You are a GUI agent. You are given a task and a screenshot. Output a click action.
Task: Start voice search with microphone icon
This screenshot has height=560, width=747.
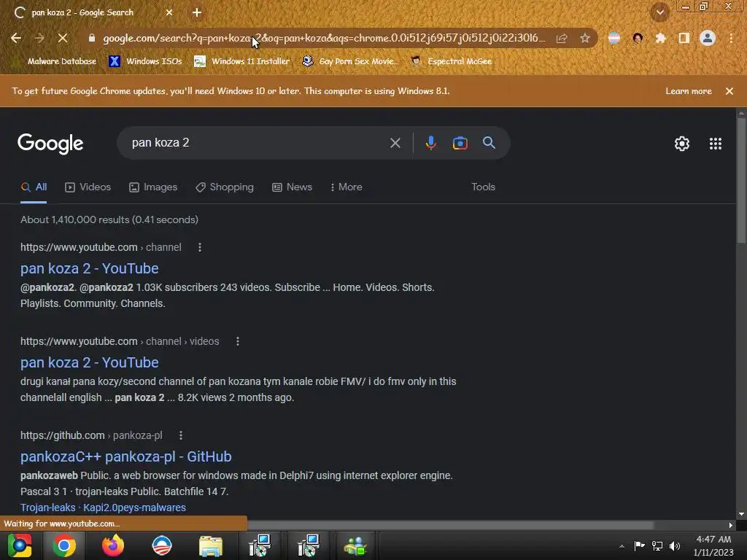tap(430, 143)
